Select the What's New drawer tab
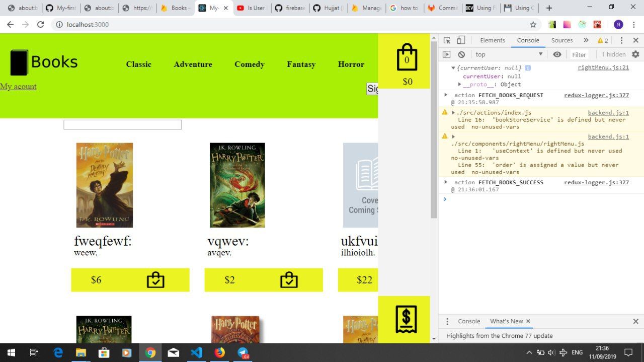Image resolution: width=644 pixels, height=362 pixels. coord(506,321)
